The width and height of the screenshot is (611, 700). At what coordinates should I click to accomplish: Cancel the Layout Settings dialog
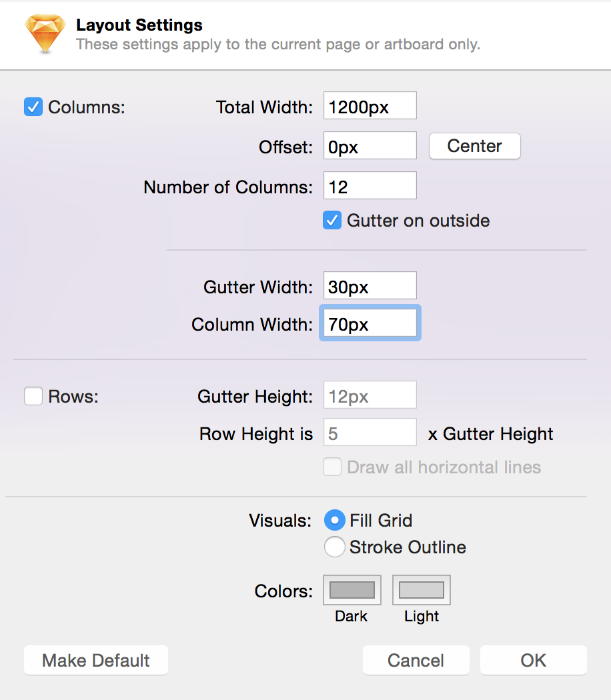point(416,660)
